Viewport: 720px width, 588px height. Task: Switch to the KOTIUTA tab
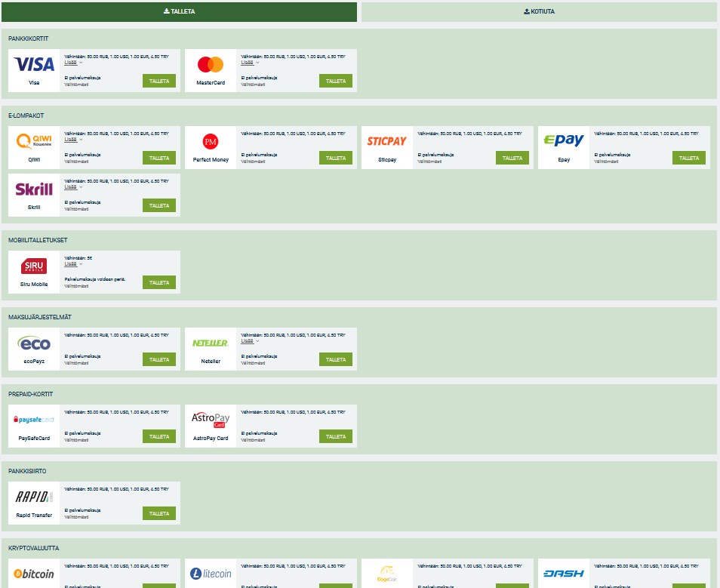click(x=539, y=11)
